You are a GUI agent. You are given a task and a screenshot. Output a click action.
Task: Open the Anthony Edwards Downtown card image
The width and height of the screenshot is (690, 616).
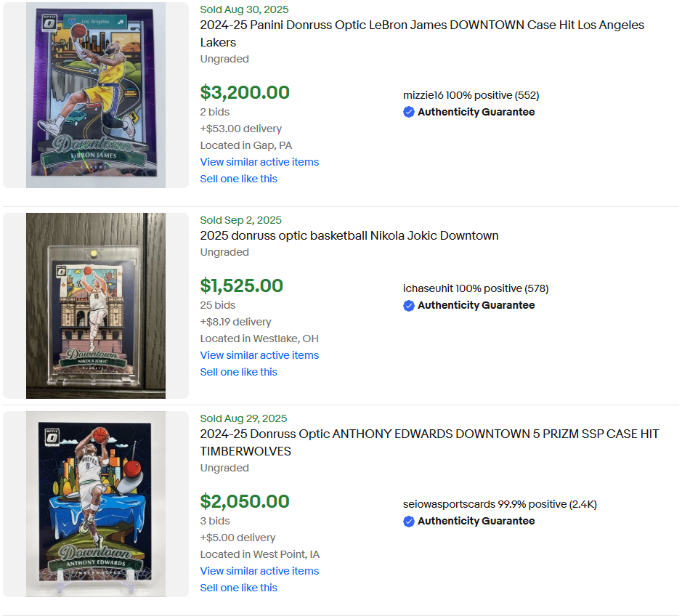[96, 504]
